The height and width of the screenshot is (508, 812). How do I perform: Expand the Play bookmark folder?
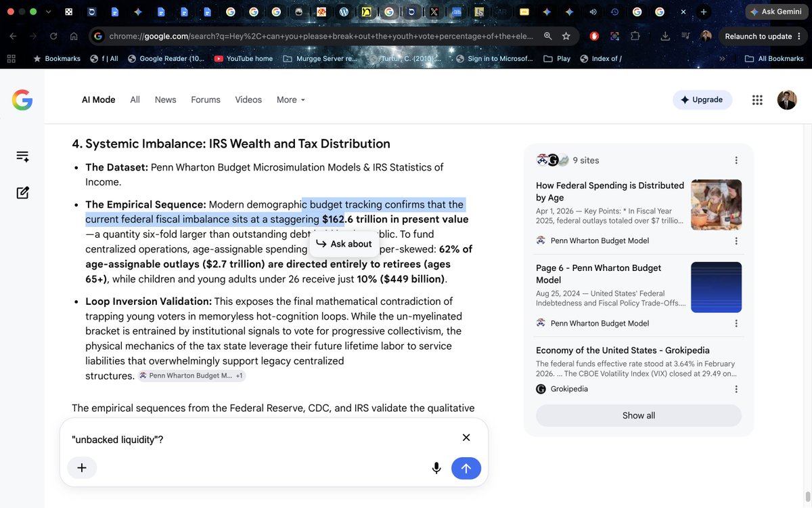point(557,59)
